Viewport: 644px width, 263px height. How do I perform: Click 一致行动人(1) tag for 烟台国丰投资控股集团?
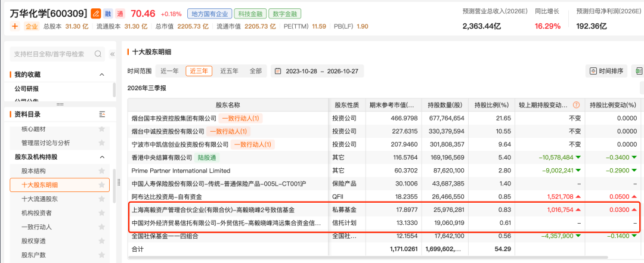240,118
